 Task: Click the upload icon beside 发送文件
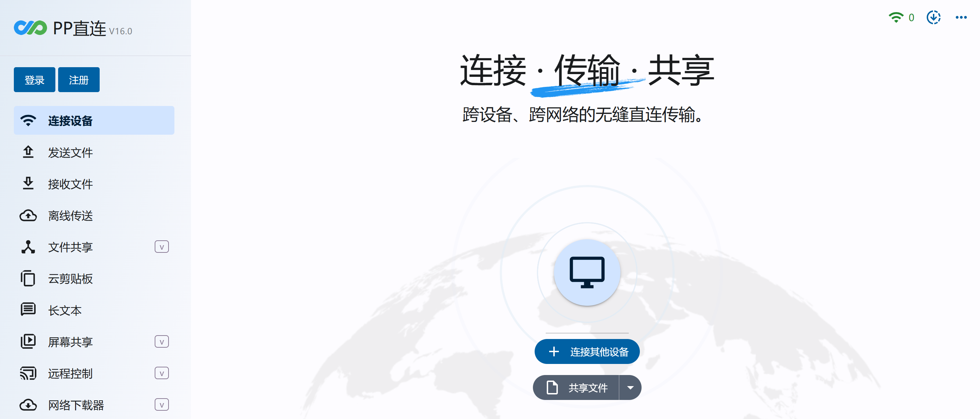coord(28,152)
